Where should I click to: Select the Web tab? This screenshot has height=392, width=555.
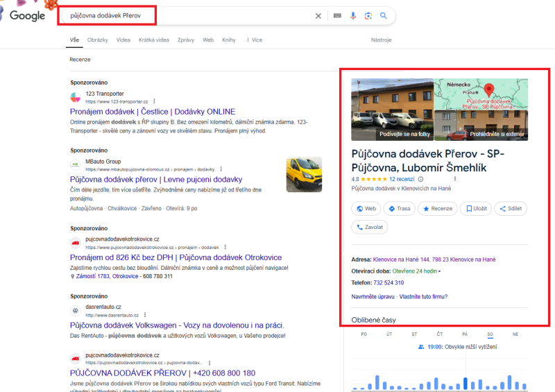(x=208, y=40)
